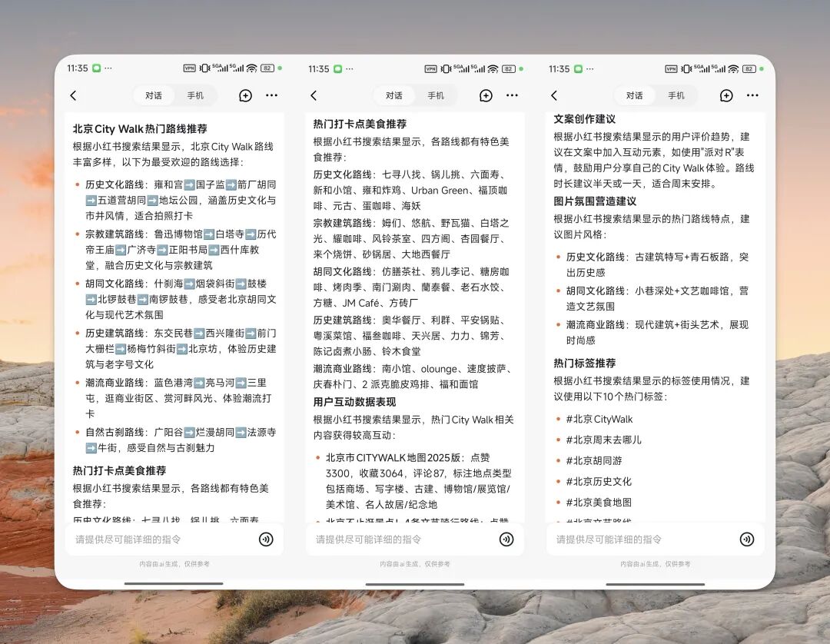Open the three-dot menu on the 北京 City Walk热门路线推荐 screen
830x644 pixels.
click(271, 95)
